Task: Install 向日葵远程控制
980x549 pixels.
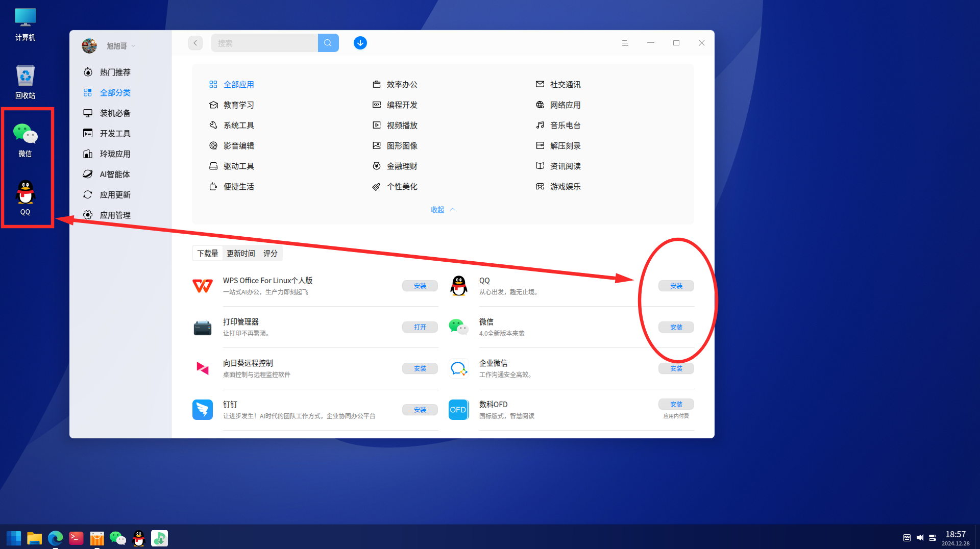Action: (x=420, y=368)
